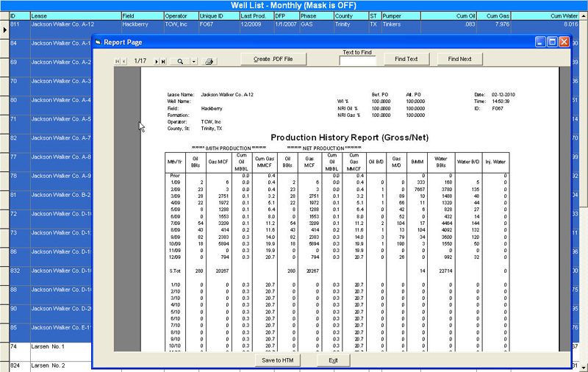Image resolution: width=588 pixels, height=372 pixels.
Task: Click the Operator column header
Action: 181,15
